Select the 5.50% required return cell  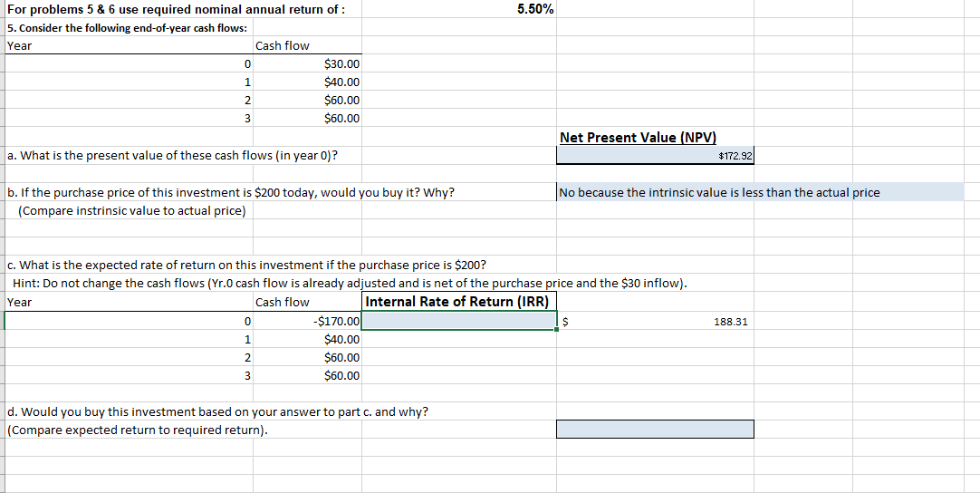[458, 9]
